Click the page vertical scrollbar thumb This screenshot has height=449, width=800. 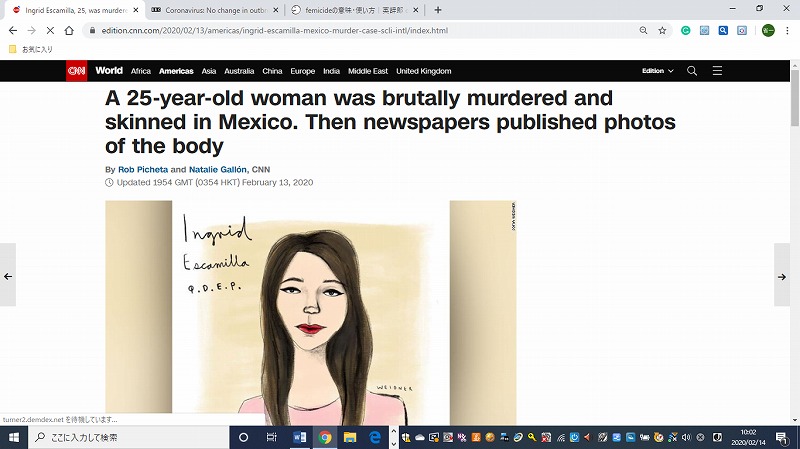(795, 97)
